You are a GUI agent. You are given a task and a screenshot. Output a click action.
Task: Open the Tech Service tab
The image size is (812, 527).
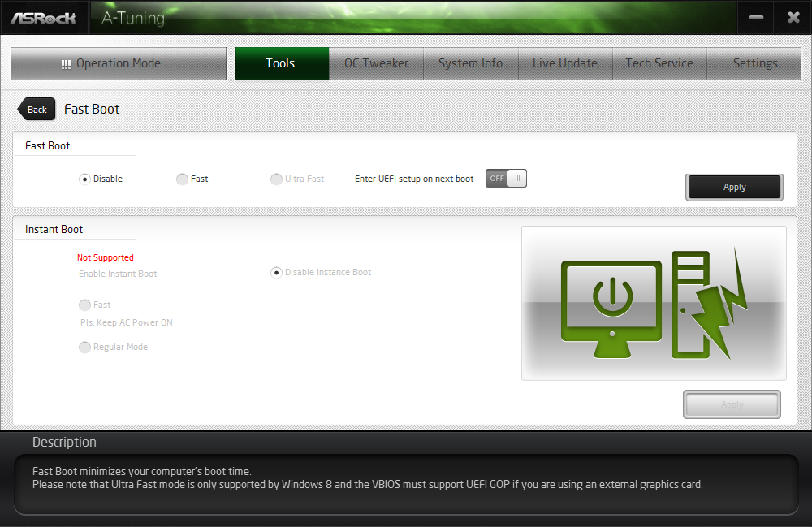(659, 63)
